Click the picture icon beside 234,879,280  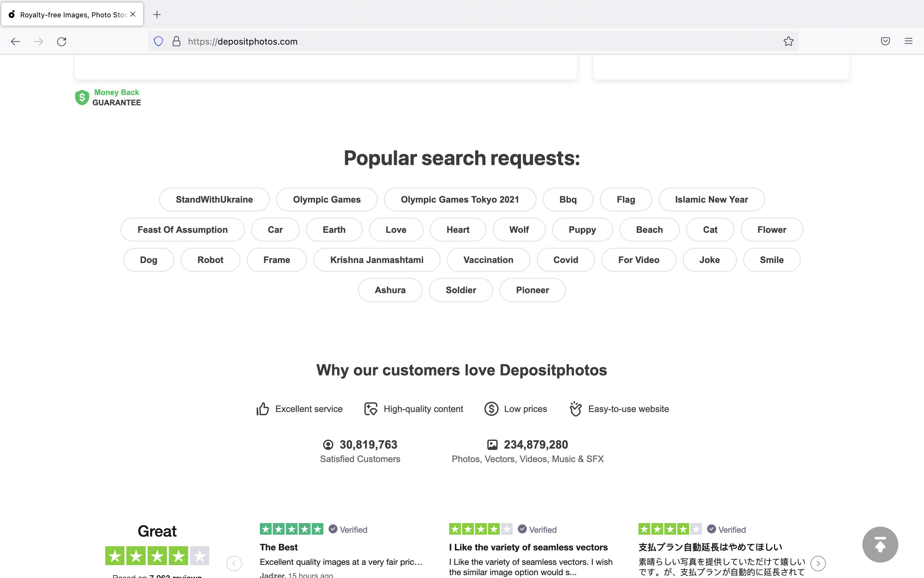[492, 445]
